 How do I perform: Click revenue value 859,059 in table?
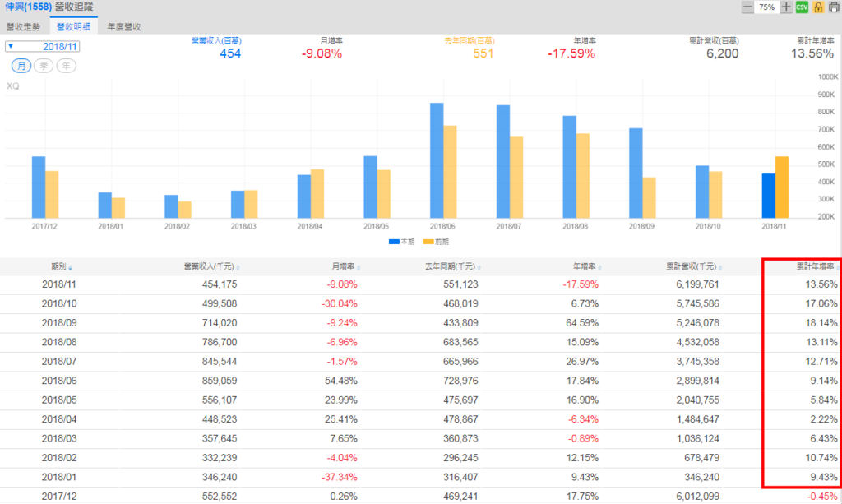pos(219,381)
